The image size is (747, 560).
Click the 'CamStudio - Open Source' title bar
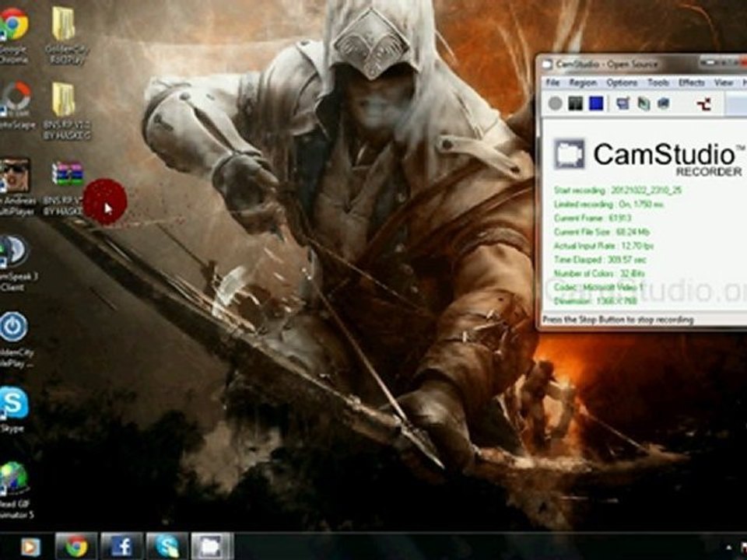click(606, 64)
